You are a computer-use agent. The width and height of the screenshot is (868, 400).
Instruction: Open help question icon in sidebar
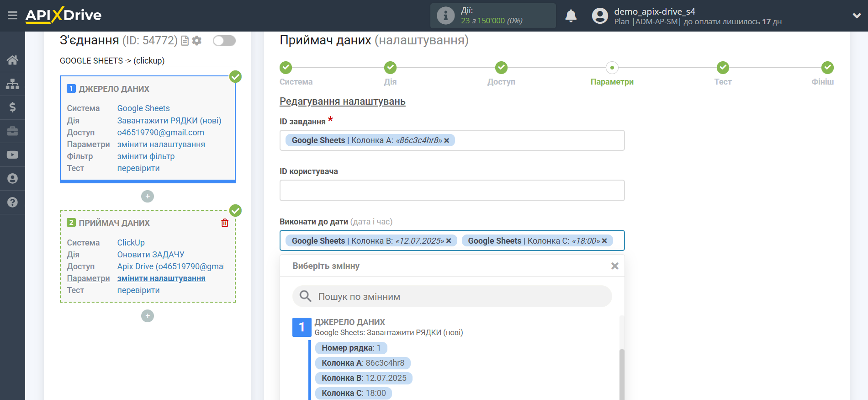(x=12, y=203)
